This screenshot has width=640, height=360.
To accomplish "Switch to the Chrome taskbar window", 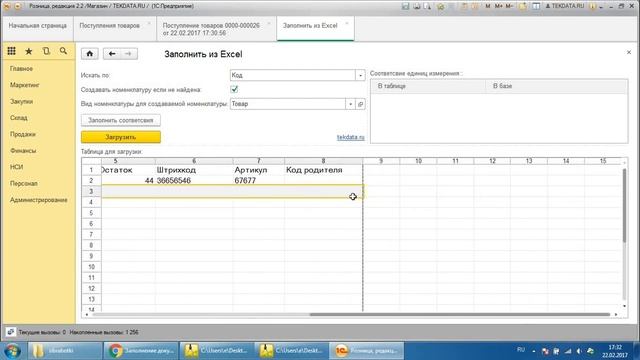I will (141, 351).
